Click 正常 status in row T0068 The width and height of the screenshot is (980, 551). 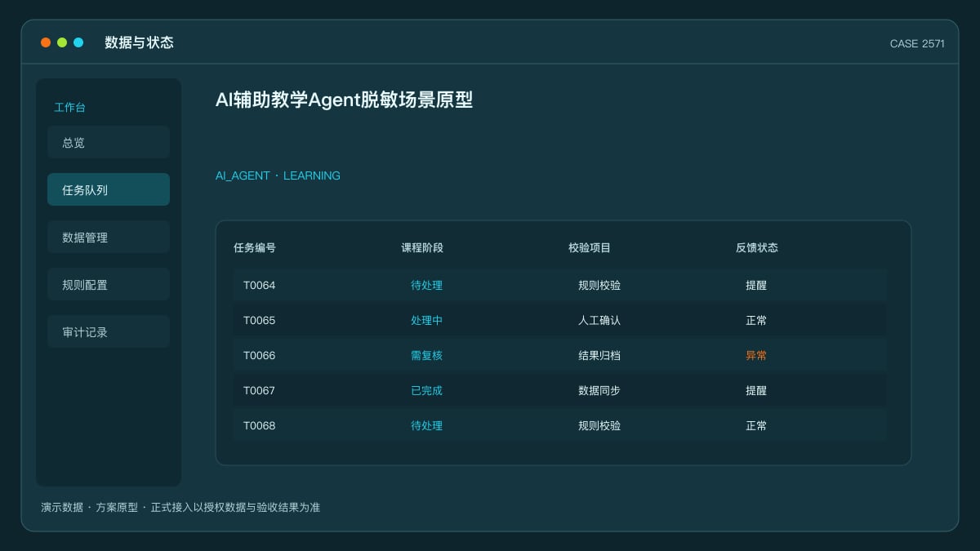pos(756,426)
